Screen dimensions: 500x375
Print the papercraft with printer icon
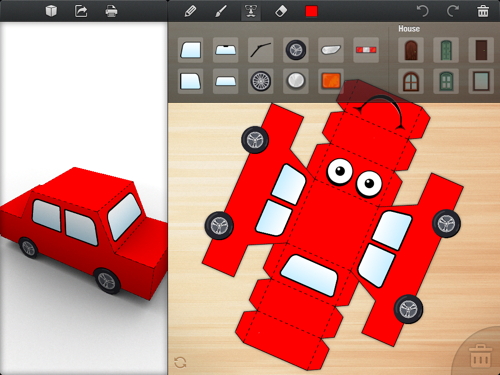coord(111,12)
